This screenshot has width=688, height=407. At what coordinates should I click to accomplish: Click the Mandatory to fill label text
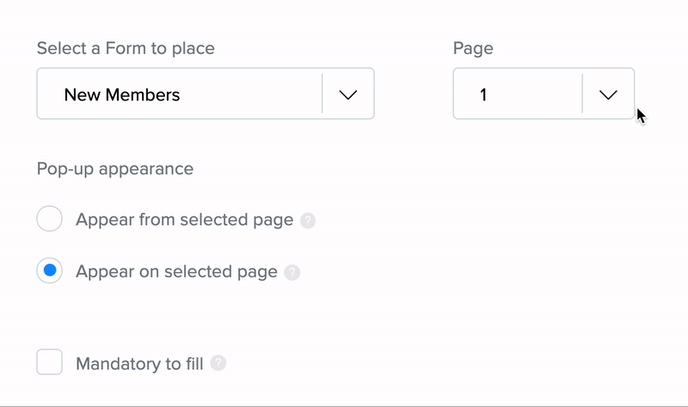pos(139,364)
